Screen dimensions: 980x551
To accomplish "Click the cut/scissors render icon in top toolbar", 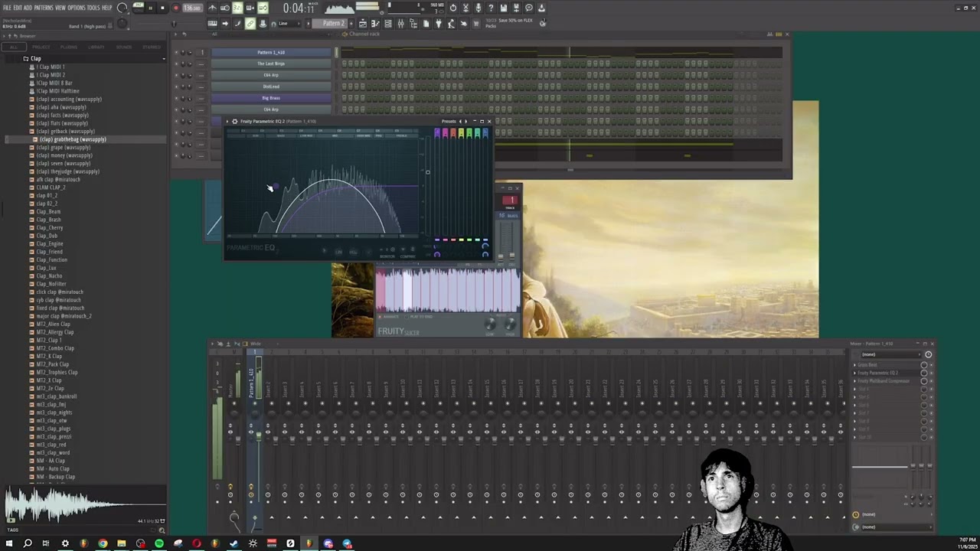I will tap(465, 8).
